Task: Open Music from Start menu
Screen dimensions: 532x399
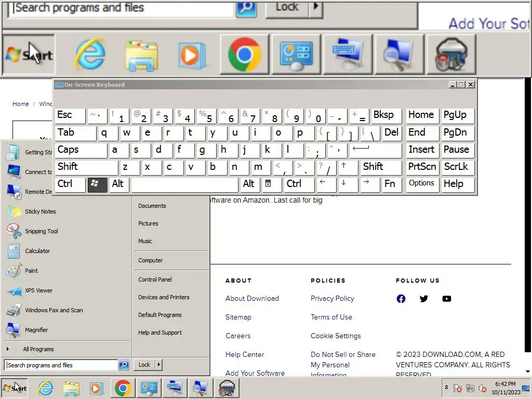Action: (145, 241)
